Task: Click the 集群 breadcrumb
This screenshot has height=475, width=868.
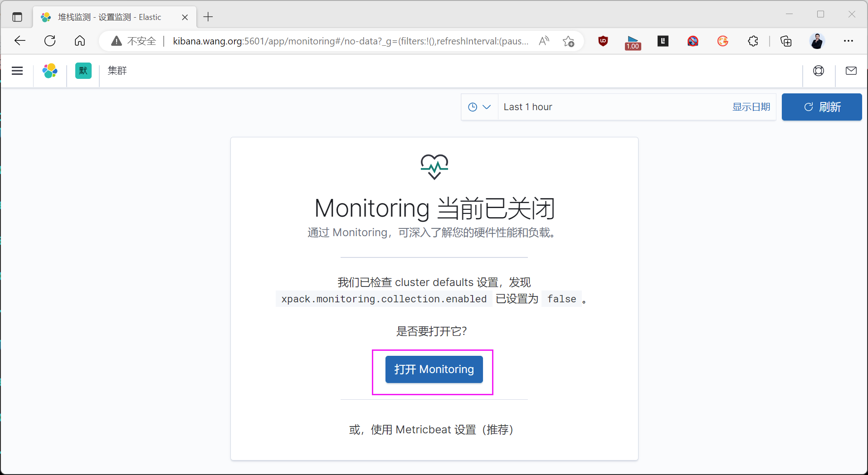Action: click(x=117, y=71)
